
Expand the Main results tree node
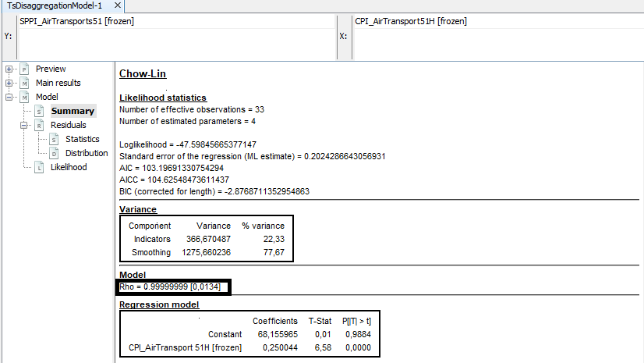click(x=9, y=84)
